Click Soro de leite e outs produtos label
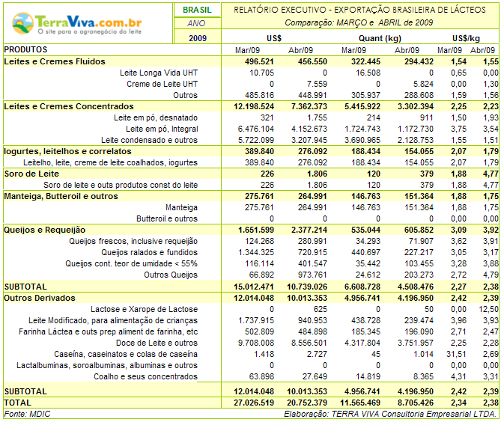Screen dimensions: 504x422 click(x=121, y=185)
